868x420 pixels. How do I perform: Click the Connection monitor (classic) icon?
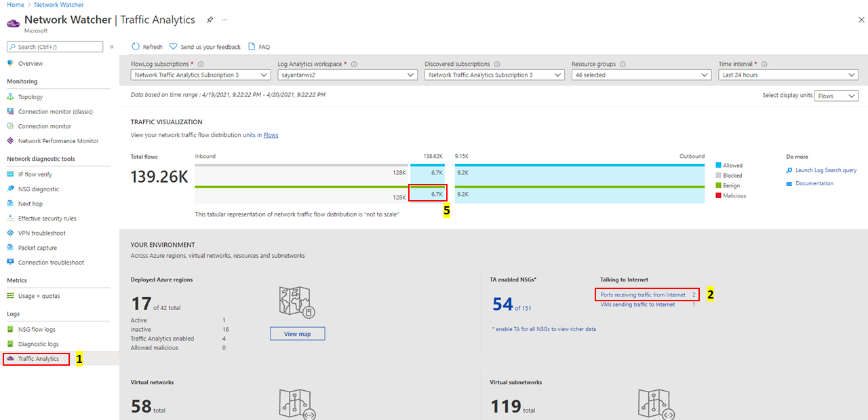tap(10, 111)
